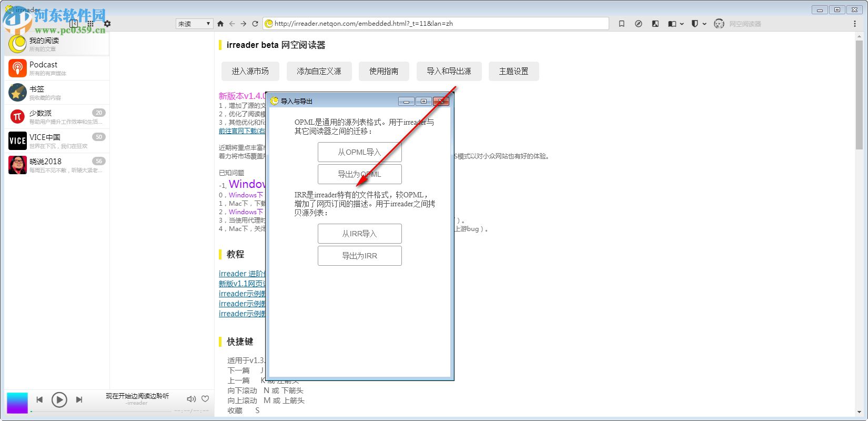The image size is (868, 421).
Task: Go to the home page icon
Action: [x=220, y=24]
